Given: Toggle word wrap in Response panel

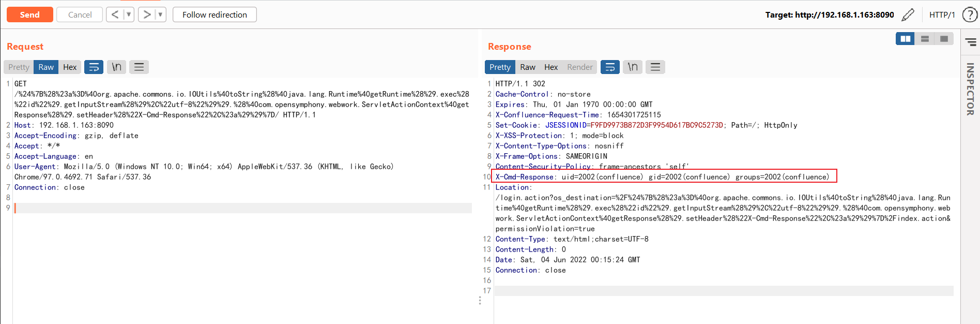Looking at the screenshot, I should [610, 67].
